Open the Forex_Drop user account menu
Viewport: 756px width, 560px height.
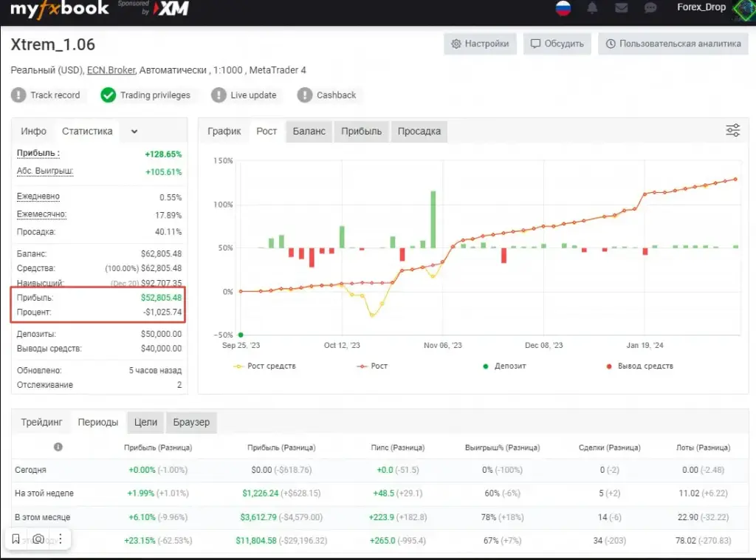[x=701, y=7]
